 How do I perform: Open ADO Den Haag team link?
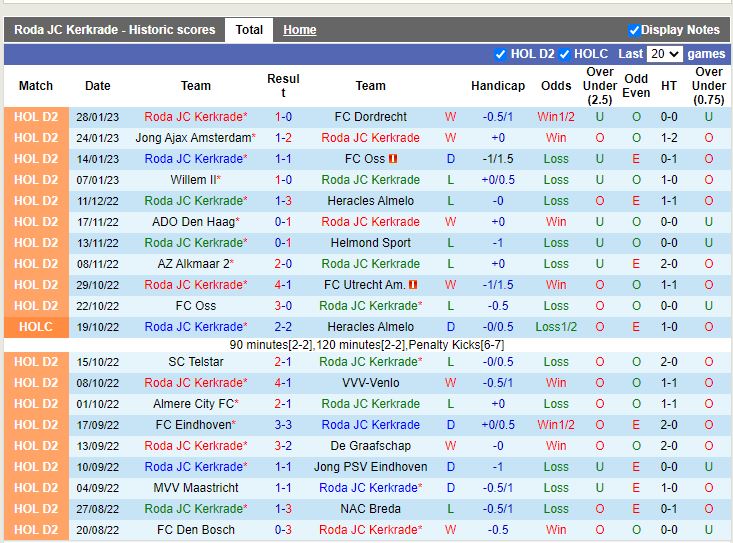[x=194, y=222]
